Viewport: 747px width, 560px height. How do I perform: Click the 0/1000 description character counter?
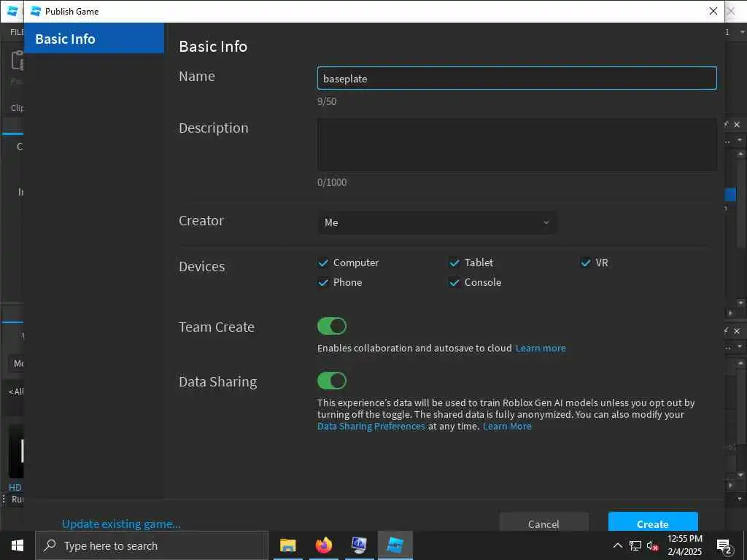tap(332, 182)
